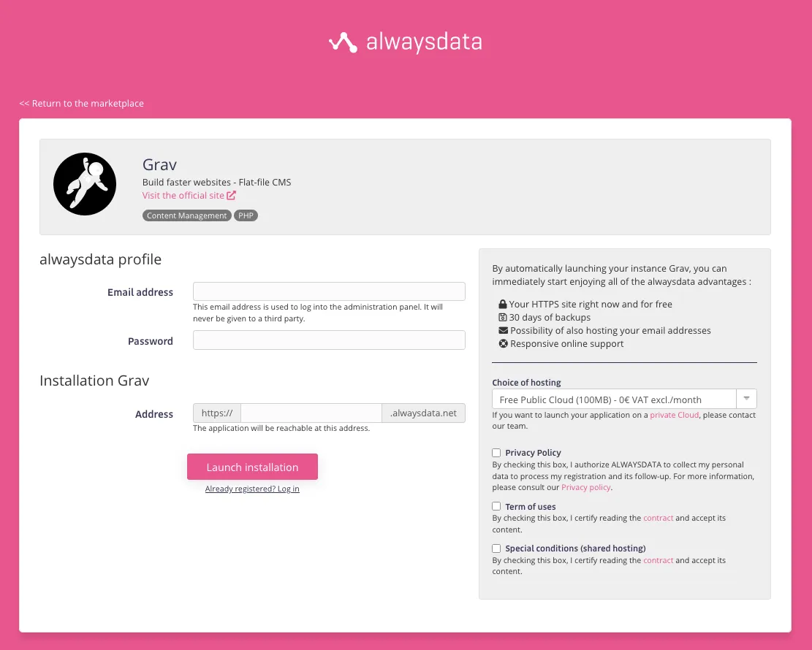Click the Grav astronaut logo
812x650 pixels.
click(84, 184)
